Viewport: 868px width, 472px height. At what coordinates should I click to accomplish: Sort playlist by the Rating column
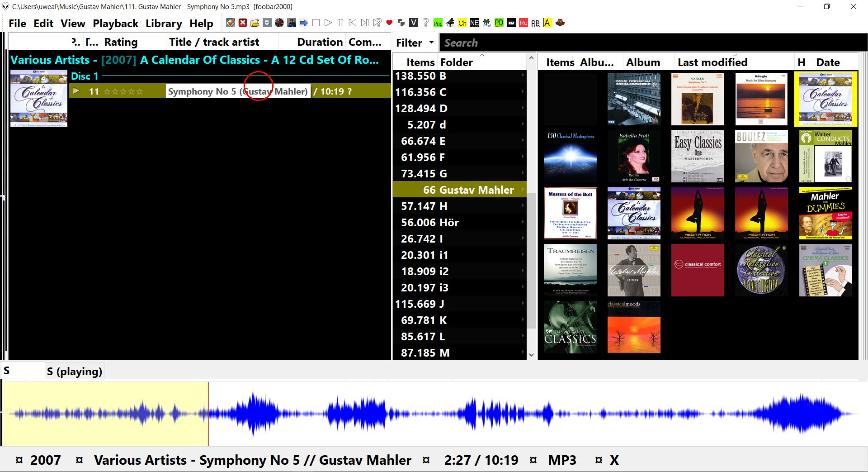(x=133, y=42)
